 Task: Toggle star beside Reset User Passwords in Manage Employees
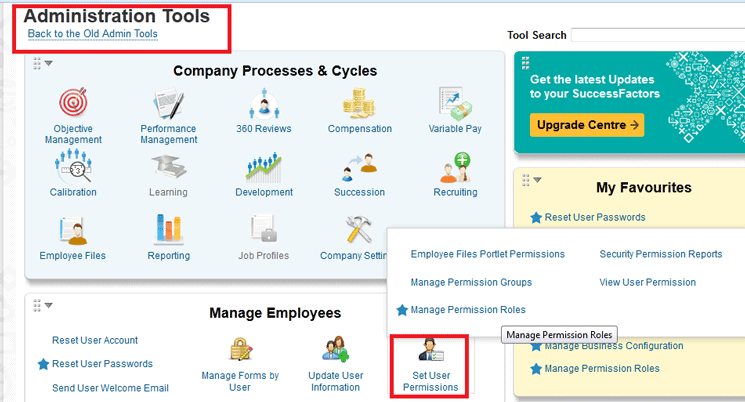[x=43, y=364]
